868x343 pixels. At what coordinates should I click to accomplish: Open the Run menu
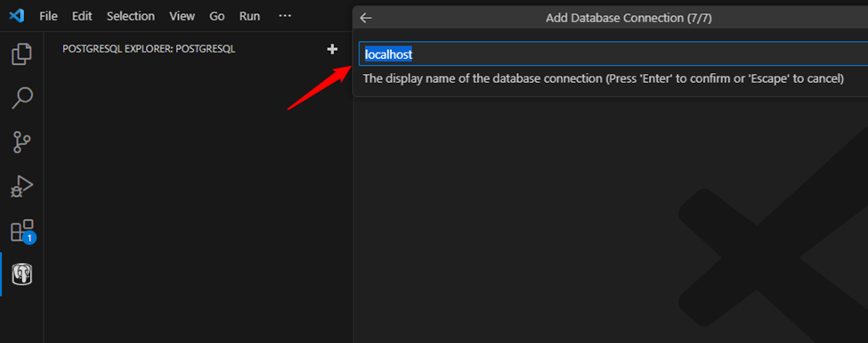click(249, 16)
